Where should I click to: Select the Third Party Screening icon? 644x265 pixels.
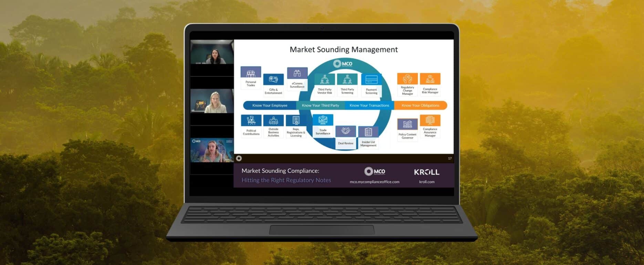[347, 79]
